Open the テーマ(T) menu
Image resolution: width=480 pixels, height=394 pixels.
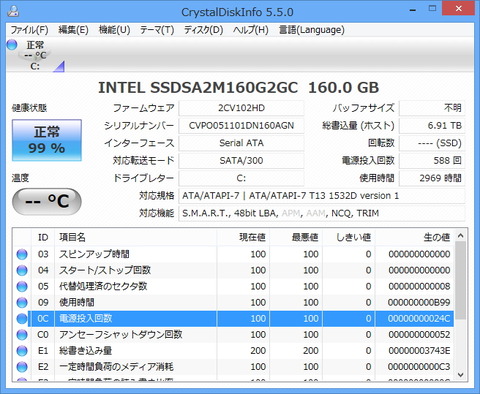tap(157, 30)
